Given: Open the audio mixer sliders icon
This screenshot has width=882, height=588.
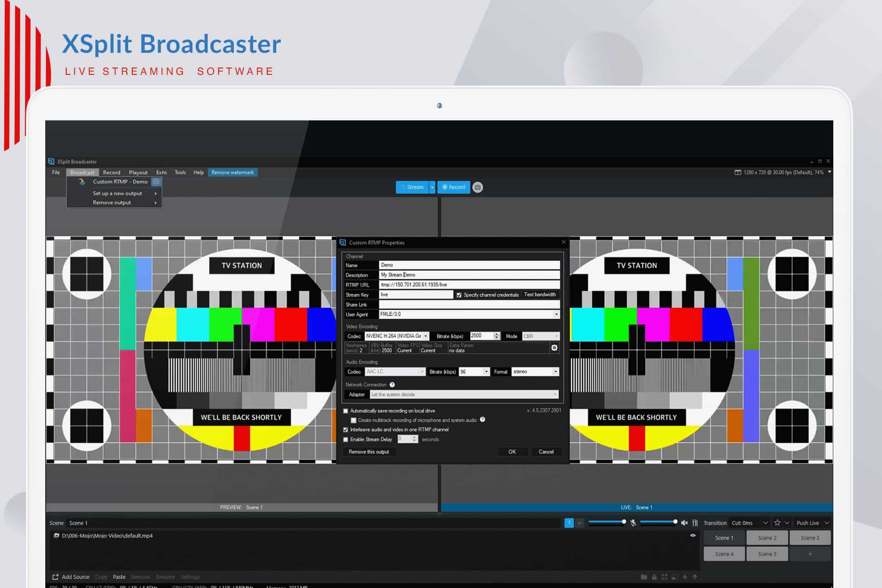Looking at the screenshot, I should click(x=695, y=523).
